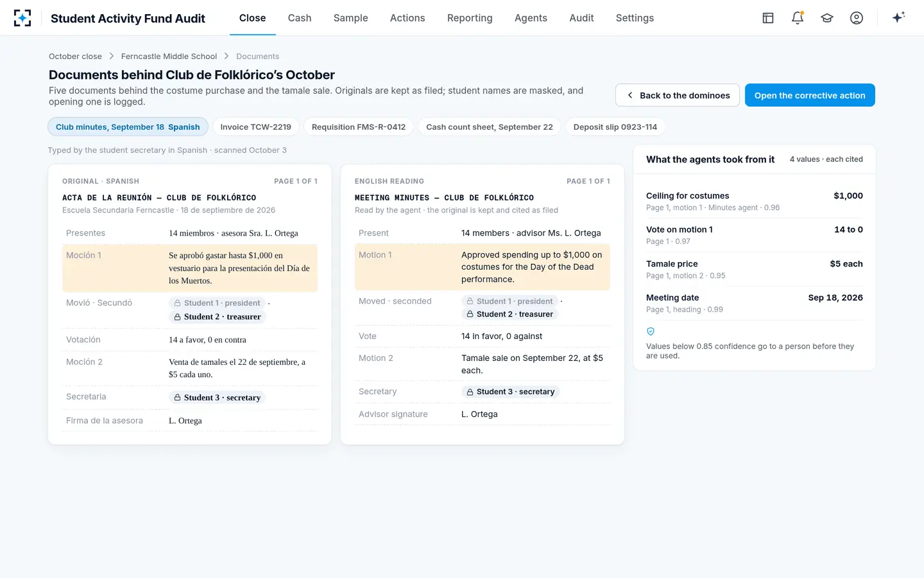Switch to the Close tab
The width and height of the screenshot is (924, 578).
point(253,18)
